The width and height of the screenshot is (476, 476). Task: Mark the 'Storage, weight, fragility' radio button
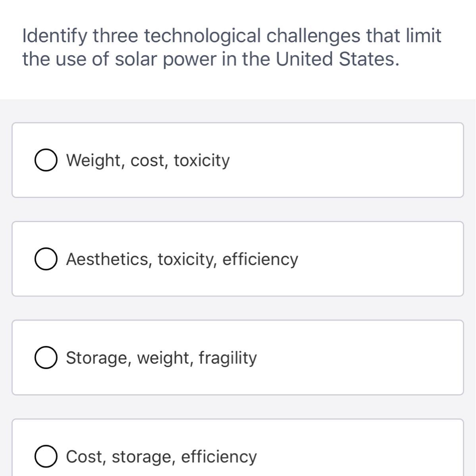pos(45,358)
